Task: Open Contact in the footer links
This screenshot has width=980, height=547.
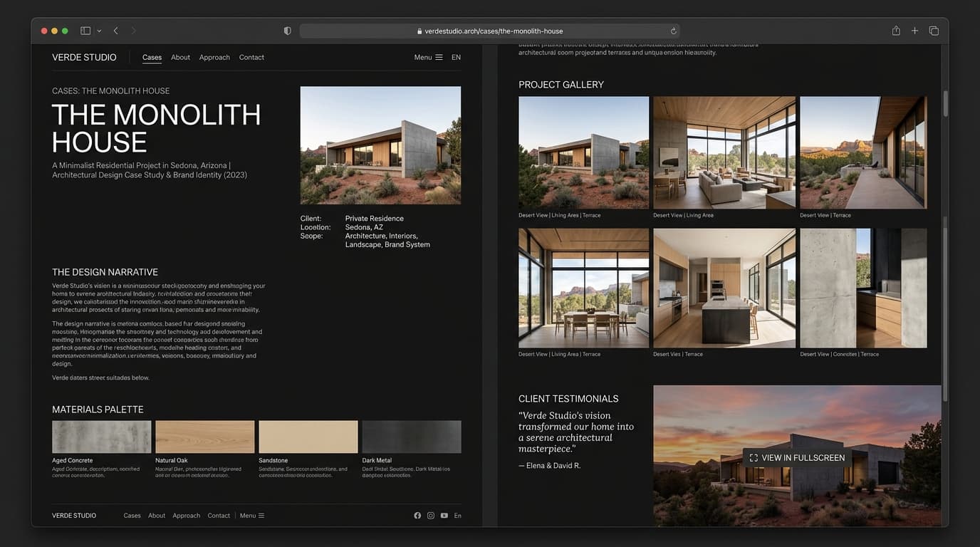Action: [219, 515]
